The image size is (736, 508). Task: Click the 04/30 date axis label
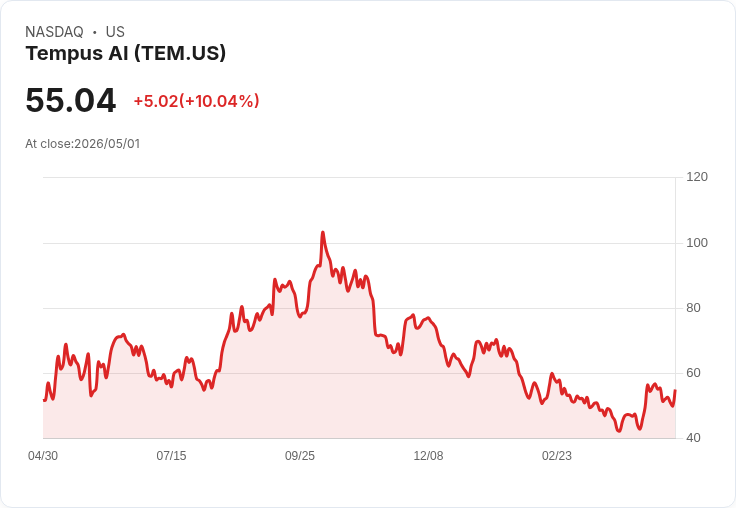click(43, 456)
